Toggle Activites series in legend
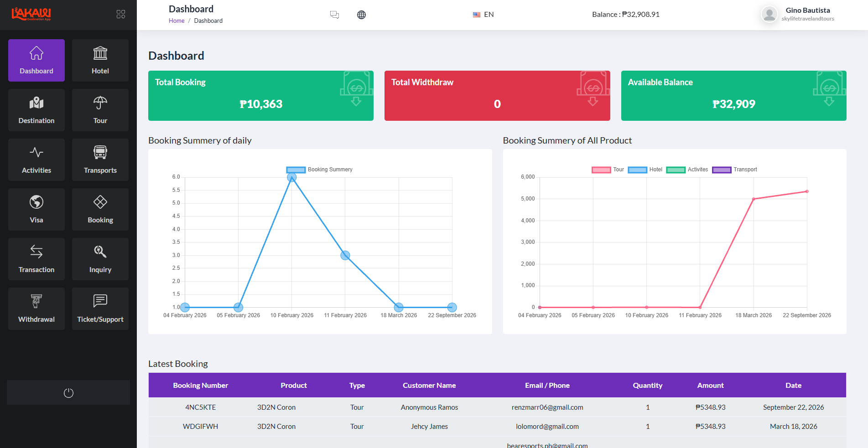 pyautogui.click(x=687, y=170)
